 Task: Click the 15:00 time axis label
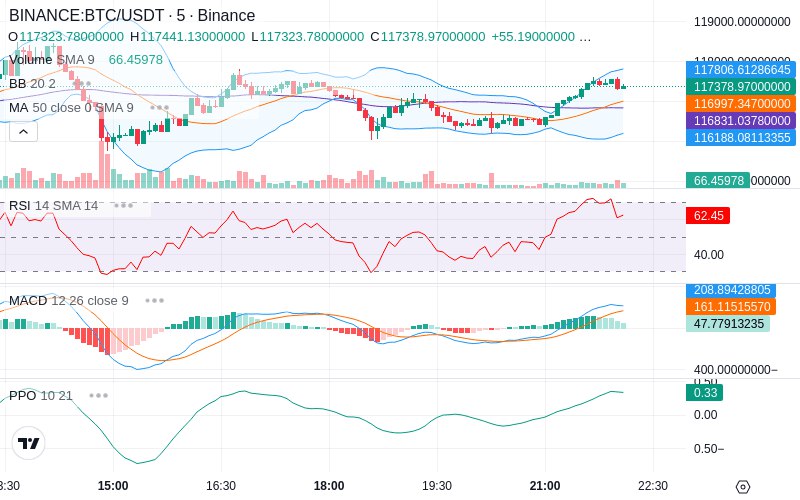point(113,485)
